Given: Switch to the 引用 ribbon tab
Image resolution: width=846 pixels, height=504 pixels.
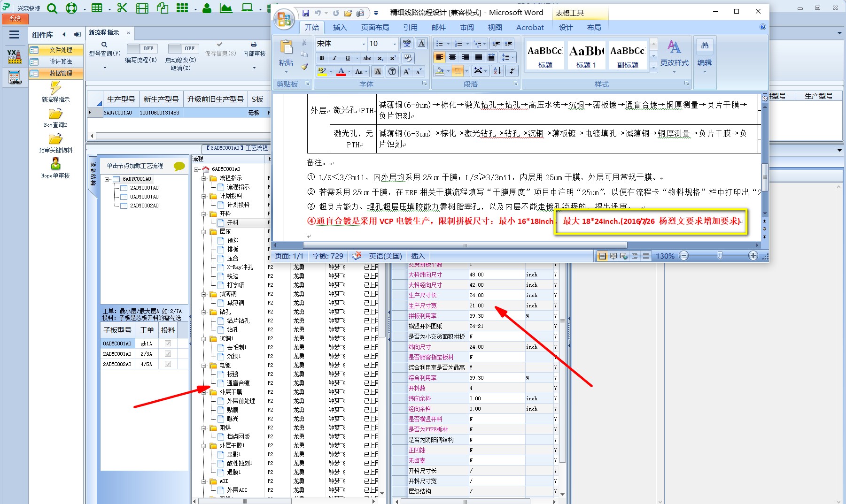Looking at the screenshot, I should point(410,28).
